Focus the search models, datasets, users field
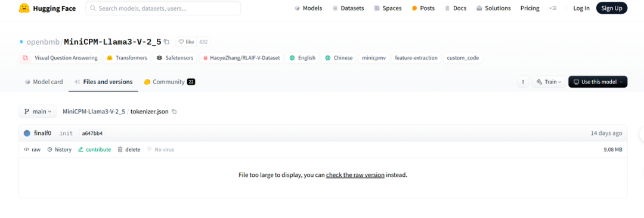 pyautogui.click(x=163, y=8)
